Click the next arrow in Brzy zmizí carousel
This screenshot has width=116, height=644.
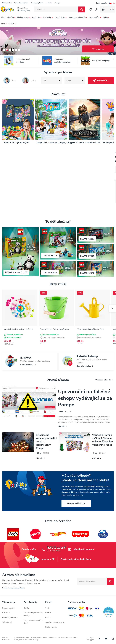(113, 308)
